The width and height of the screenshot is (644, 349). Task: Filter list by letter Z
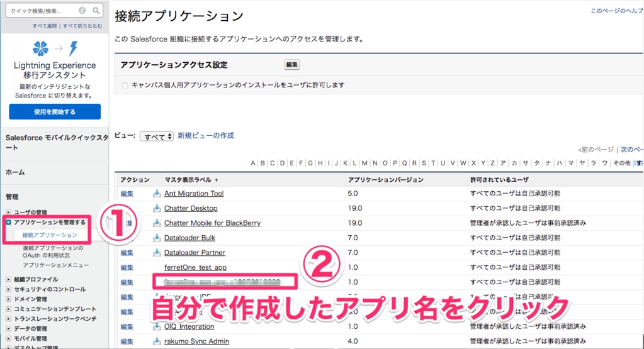point(492,163)
